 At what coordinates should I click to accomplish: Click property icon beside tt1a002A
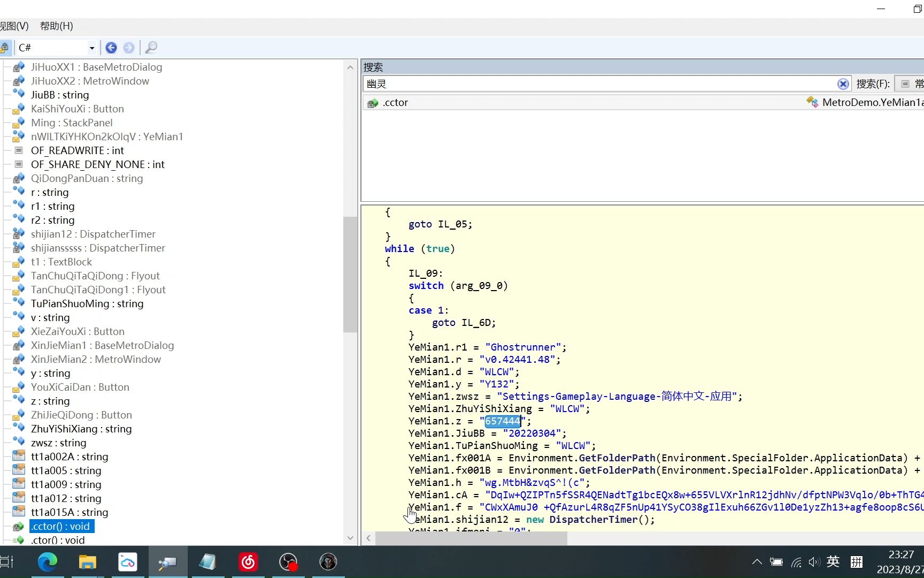click(x=19, y=457)
